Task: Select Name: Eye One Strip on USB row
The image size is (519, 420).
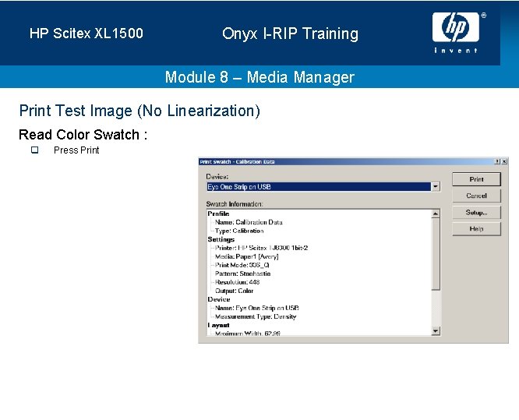Action: (x=257, y=308)
